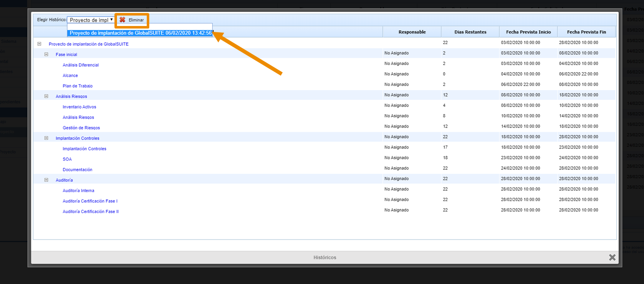
Task: Click the red X Eliminar icon
Action: 122,20
